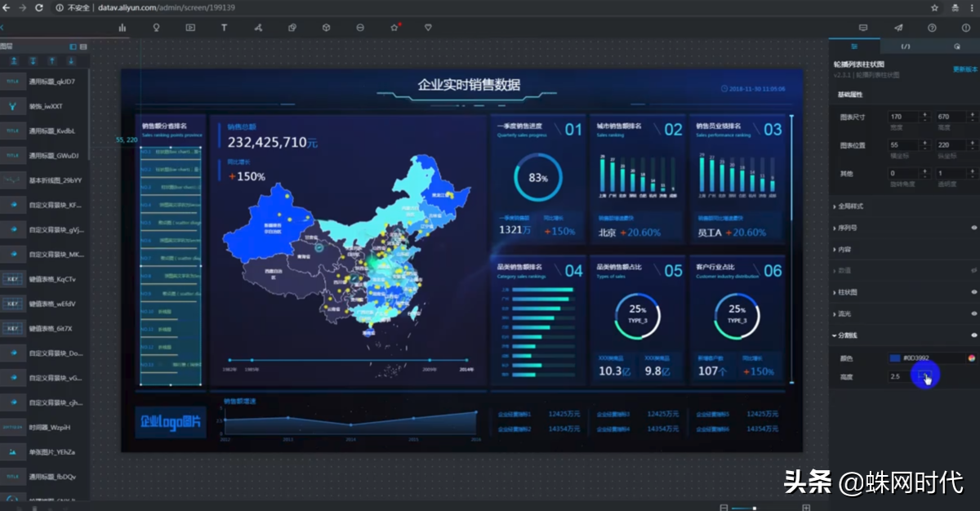Select layer 单张图片_YEhZa

click(x=44, y=451)
